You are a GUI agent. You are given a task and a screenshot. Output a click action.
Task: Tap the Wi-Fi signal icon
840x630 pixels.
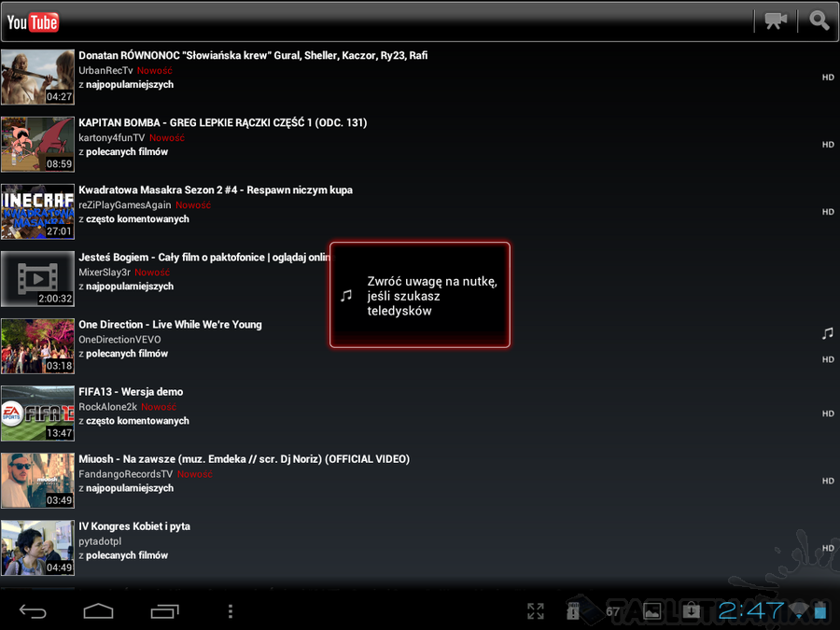(799, 610)
